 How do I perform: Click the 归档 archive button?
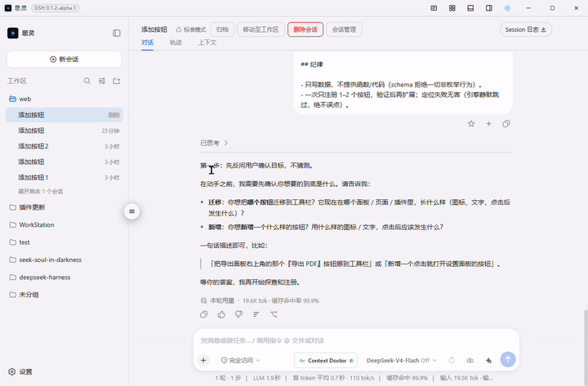point(222,29)
